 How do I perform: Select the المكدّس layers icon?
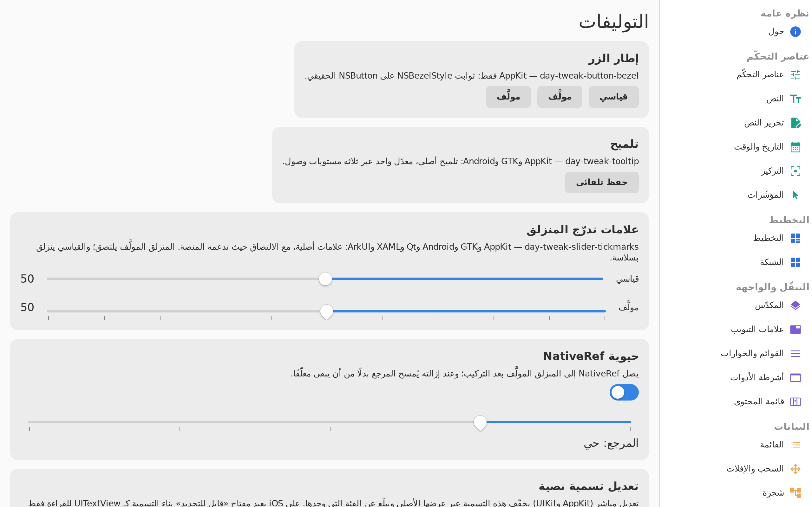click(x=795, y=305)
